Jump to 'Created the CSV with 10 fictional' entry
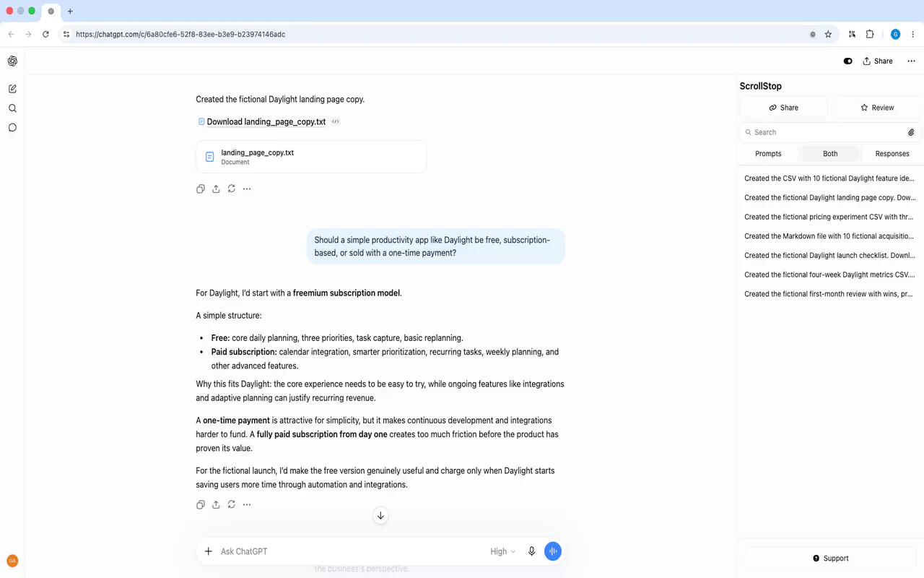Image resolution: width=924 pixels, height=578 pixels. pos(829,178)
